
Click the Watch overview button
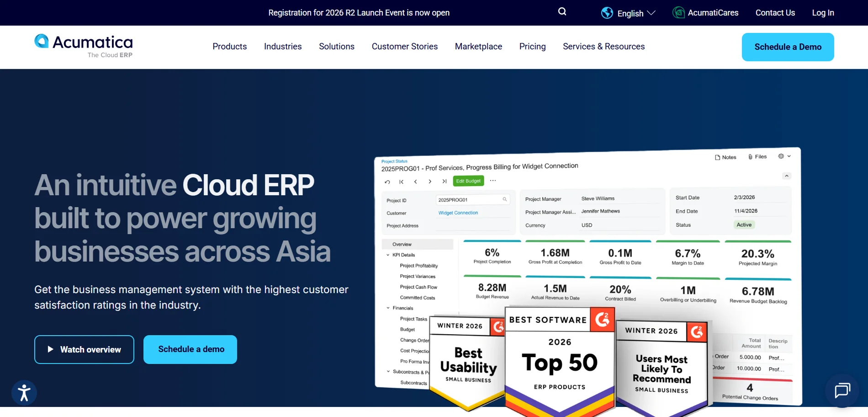[84, 349]
